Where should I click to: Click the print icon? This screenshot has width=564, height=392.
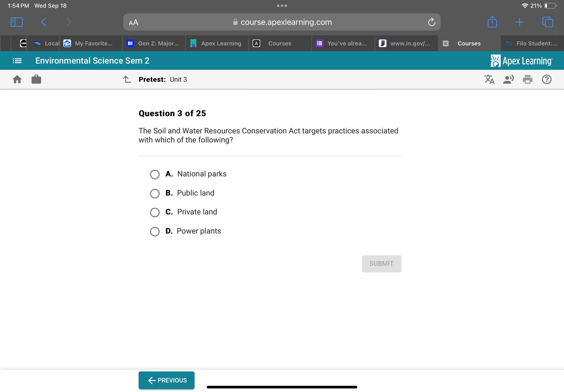(x=528, y=79)
